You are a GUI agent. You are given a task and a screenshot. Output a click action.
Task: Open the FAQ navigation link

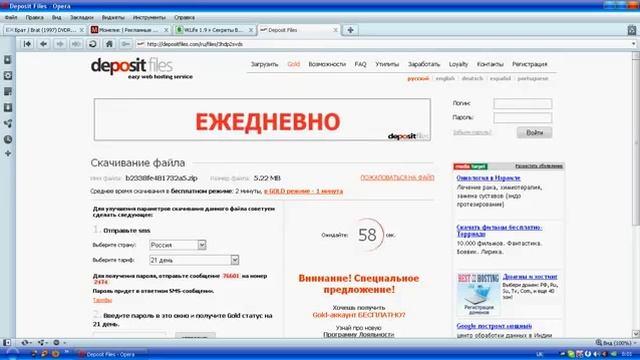click(x=360, y=64)
